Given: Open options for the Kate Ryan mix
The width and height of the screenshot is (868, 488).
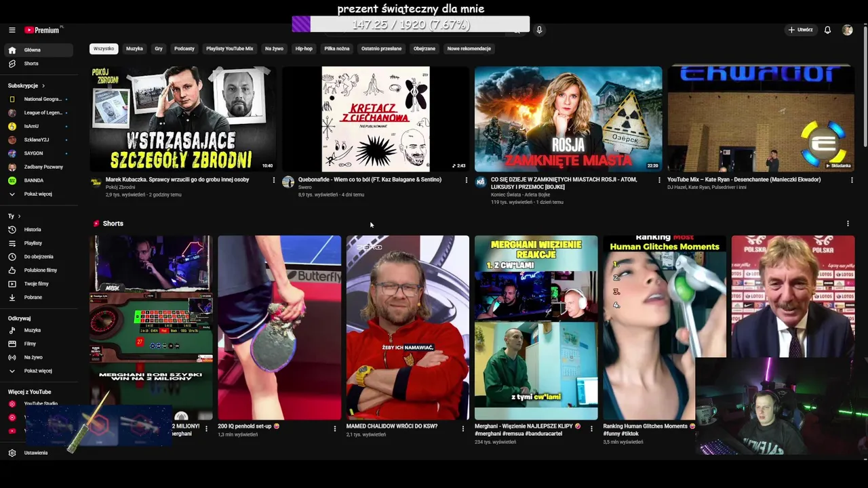Looking at the screenshot, I should pyautogui.click(x=852, y=180).
